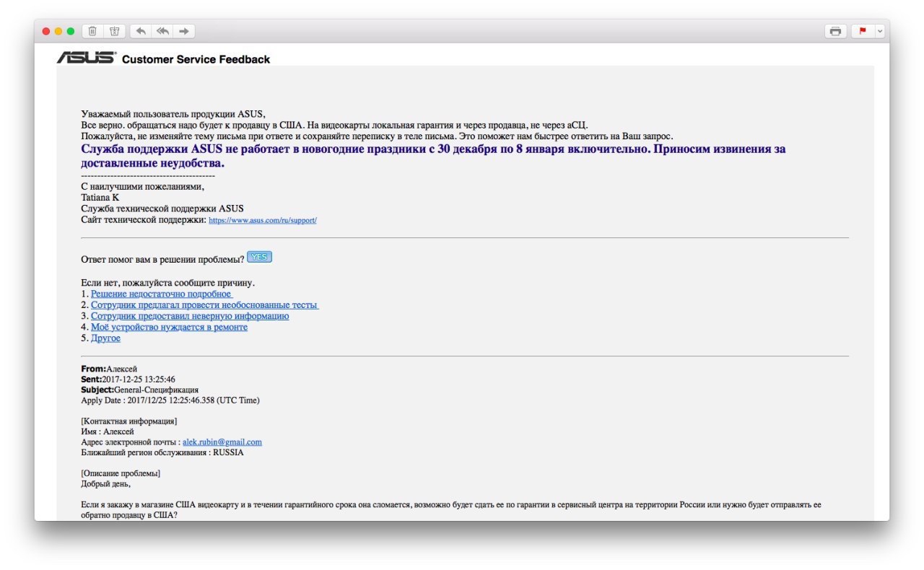The image size is (924, 570).
Task: Click the trash delete icon
Action: point(92,31)
